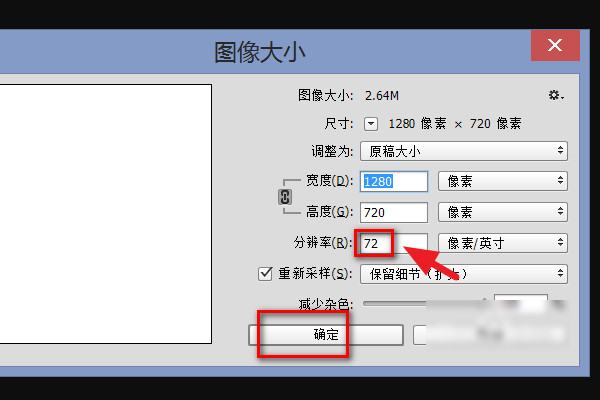This screenshot has width=600, height=400.
Task: Open the 尺寸 unit dropdown arrow
Action: 371,124
